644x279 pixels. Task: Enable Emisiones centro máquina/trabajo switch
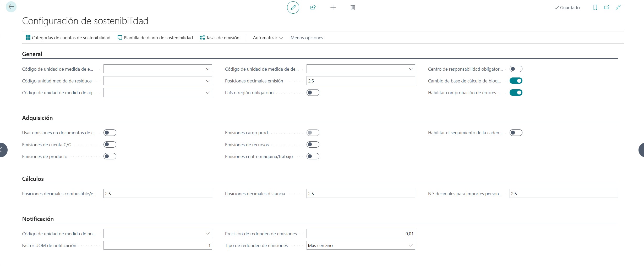tap(313, 156)
